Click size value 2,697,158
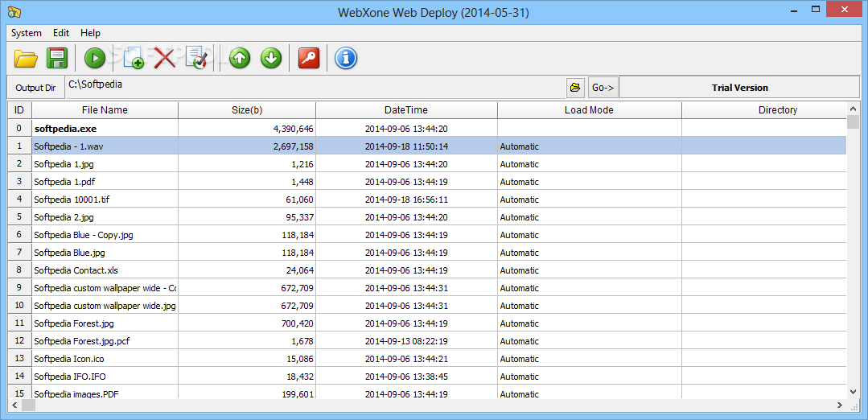The height and width of the screenshot is (420, 868). (x=294, y=146)
